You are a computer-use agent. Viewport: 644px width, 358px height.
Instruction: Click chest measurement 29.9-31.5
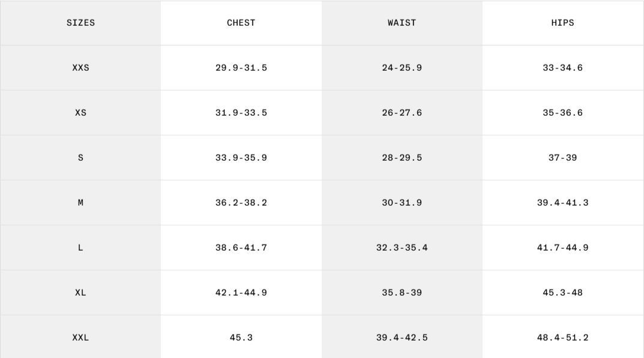(x=241, y=68)
